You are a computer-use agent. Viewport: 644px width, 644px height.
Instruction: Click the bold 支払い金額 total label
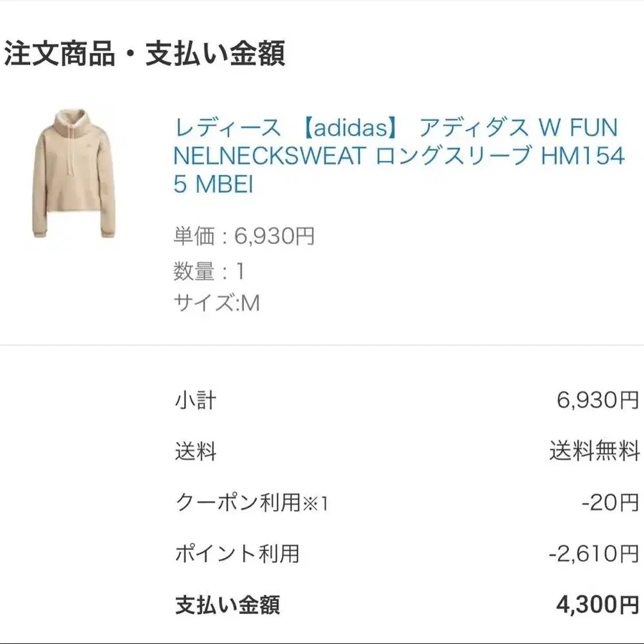pyautogui.click(x=227, y=605)
